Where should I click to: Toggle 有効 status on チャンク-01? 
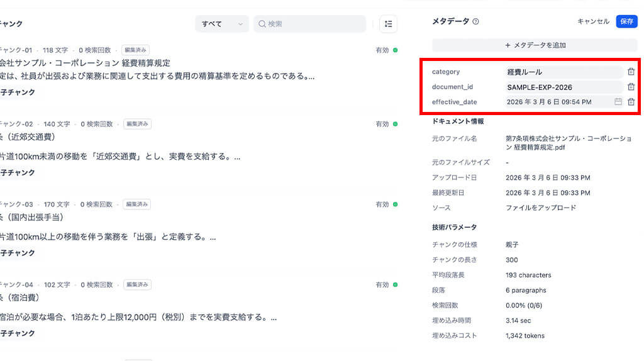(395, 50)
